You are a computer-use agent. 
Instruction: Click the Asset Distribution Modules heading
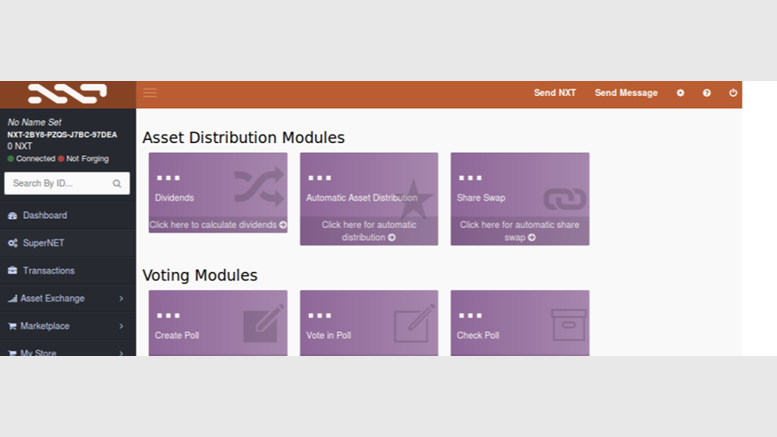point(243,137)
